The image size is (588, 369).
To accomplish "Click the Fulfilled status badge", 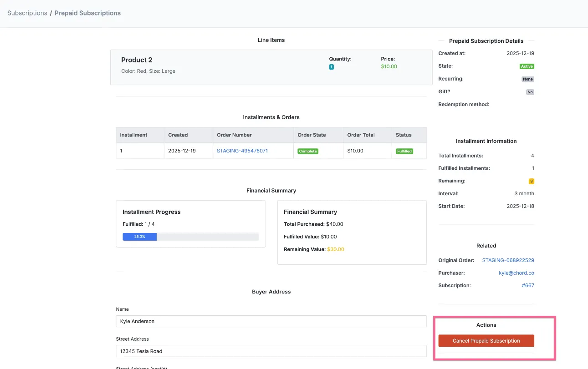I will pos(404,151).
